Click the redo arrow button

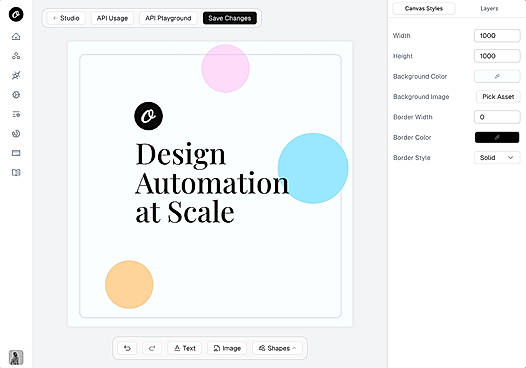[152, 348]
